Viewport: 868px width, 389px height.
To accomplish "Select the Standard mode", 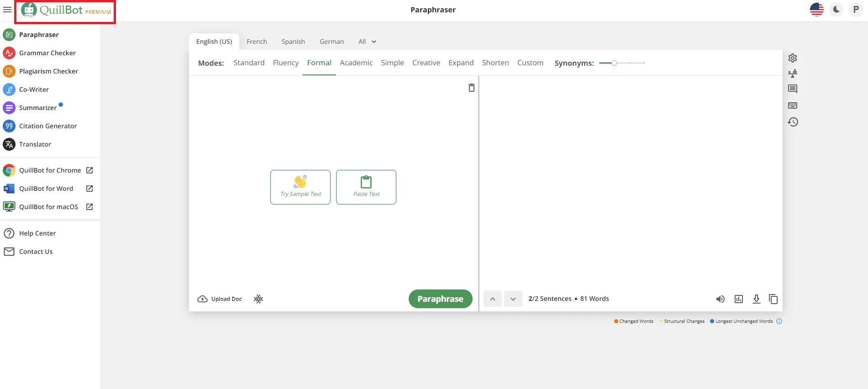I will coord(249,63).
